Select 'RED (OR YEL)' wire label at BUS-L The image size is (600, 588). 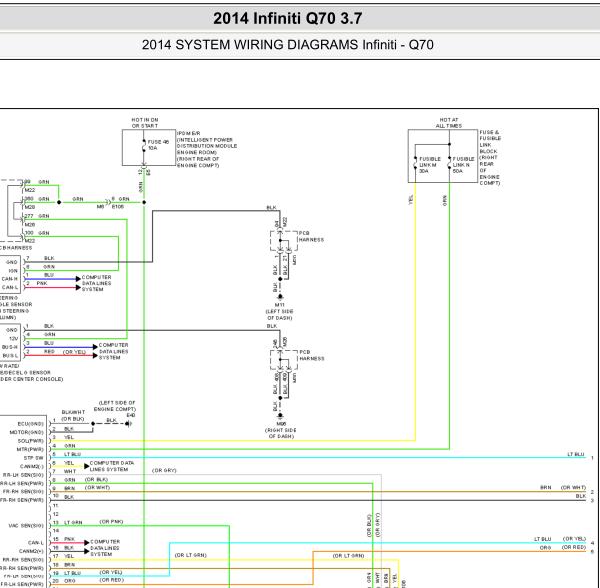[65, 352]
